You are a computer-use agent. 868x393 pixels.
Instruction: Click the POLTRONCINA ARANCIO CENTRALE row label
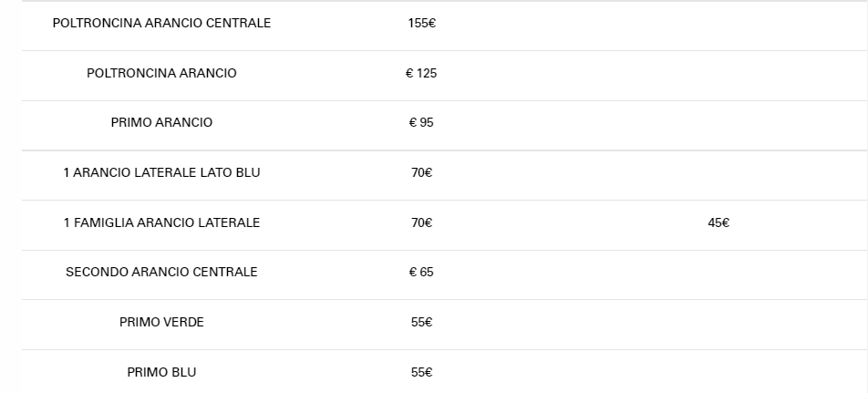pos(161,24)
